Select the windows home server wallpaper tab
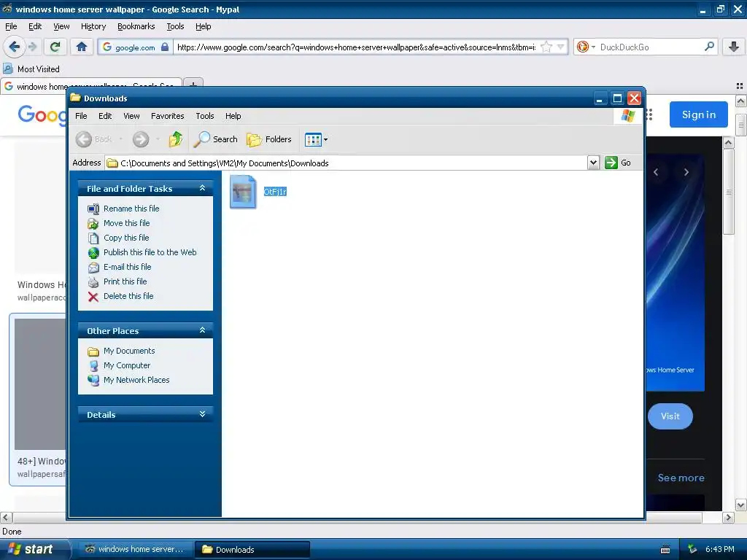The image size is (747, 560). pyautogui.click(x=91, y=86)
